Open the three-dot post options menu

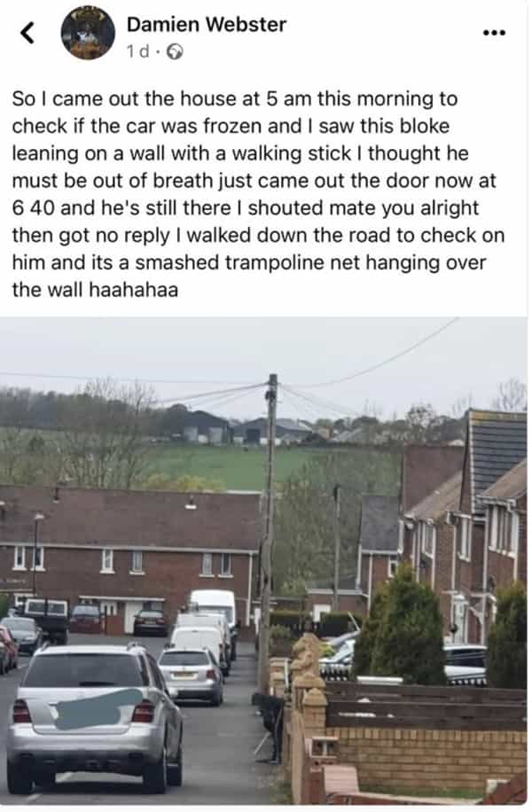(x=494, y=33)
